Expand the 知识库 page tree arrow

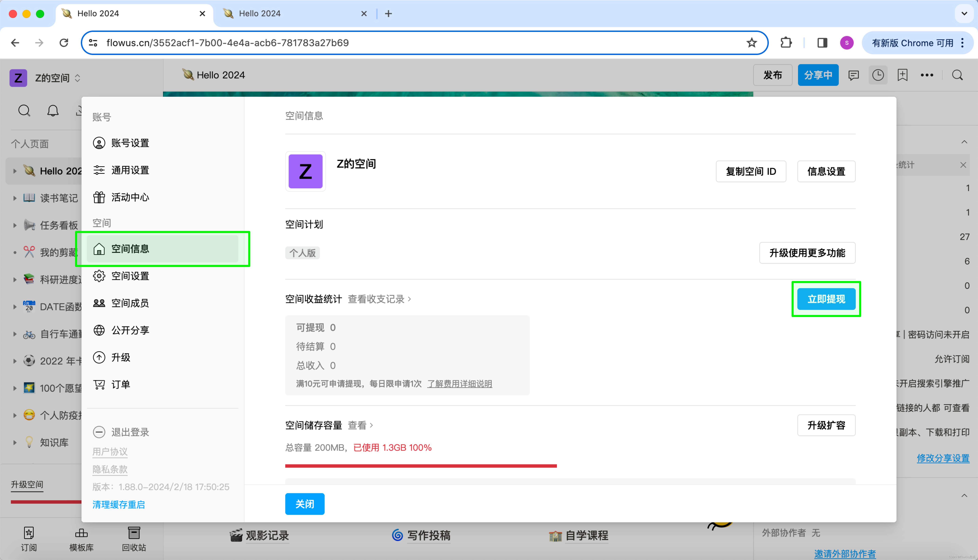(x=15, y=443)
